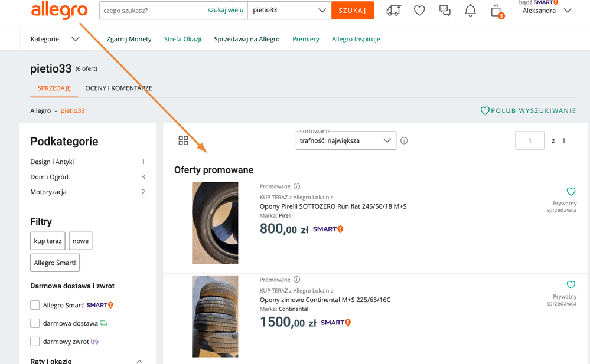Click SMART badge next to 1500,00 zł
The image size is (590, 364).
[335, 322]
